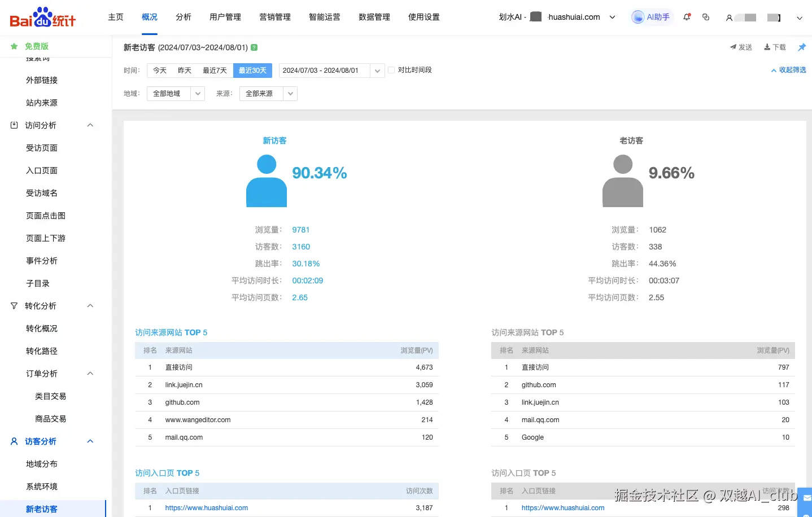The width and height of the screenshot is (812, 517).
Task: Collapse filters with 收起筛选
Action: tap(789, 70)
